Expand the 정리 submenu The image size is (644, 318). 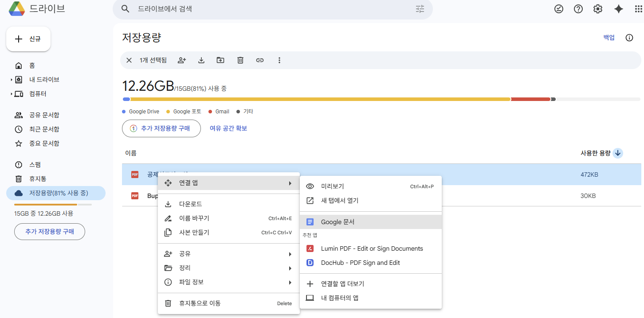pos(229,268)
